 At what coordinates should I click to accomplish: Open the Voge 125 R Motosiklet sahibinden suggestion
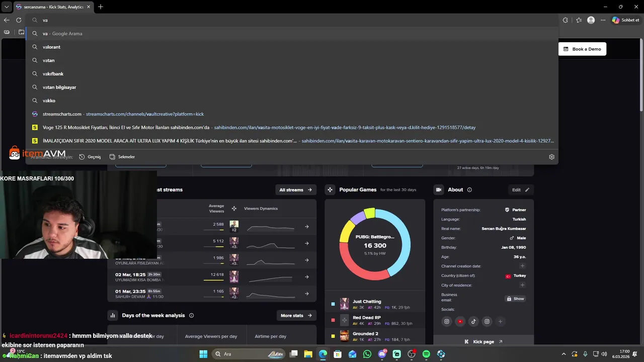(x=292, y=127)
